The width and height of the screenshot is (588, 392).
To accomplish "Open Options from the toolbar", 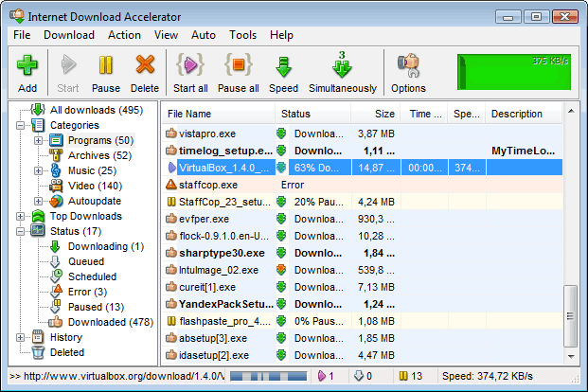I will 408,72.
